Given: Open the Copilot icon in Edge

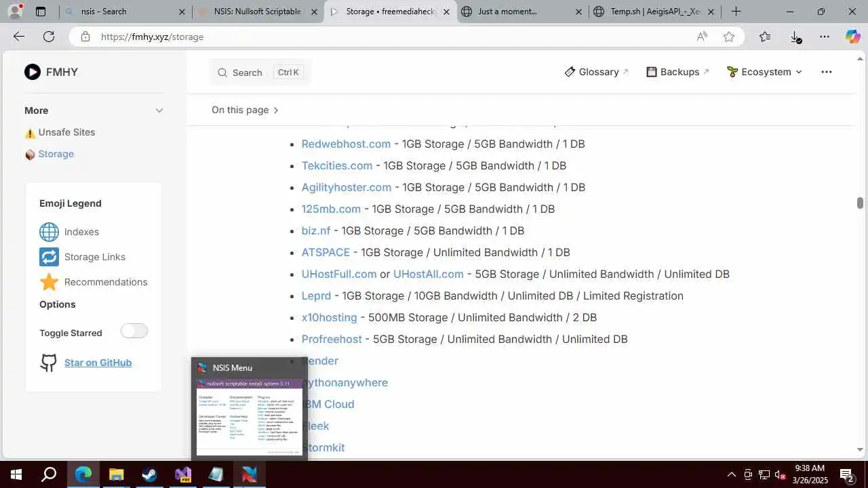Looking at the screenshot, I should [852, 37].
